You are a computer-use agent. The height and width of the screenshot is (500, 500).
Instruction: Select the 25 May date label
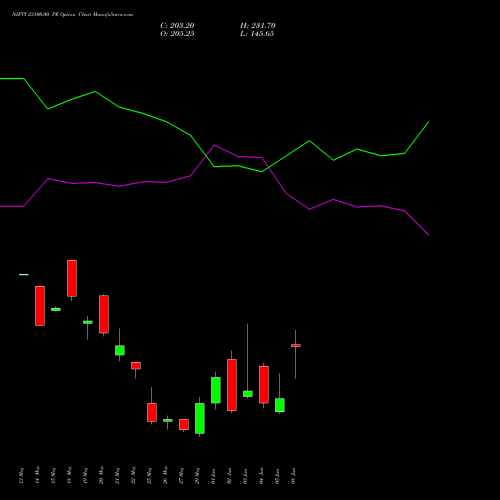150,475
